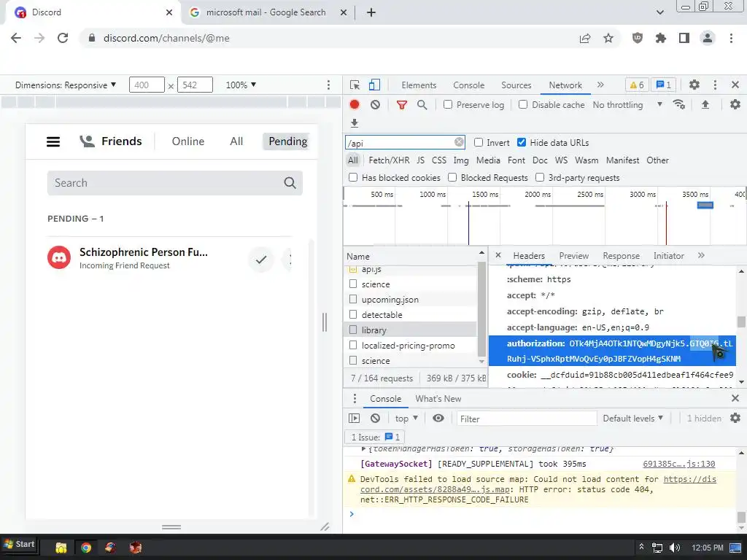Image resolution: width=747 pixels, height=560 pixels.
Task: Check 3rd-party requests option
Action: click(540, 177)
